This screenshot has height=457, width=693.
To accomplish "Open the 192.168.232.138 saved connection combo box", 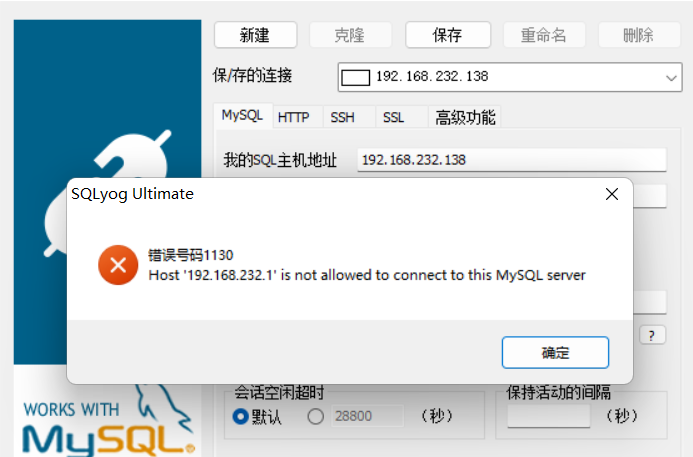I will 510,77.
